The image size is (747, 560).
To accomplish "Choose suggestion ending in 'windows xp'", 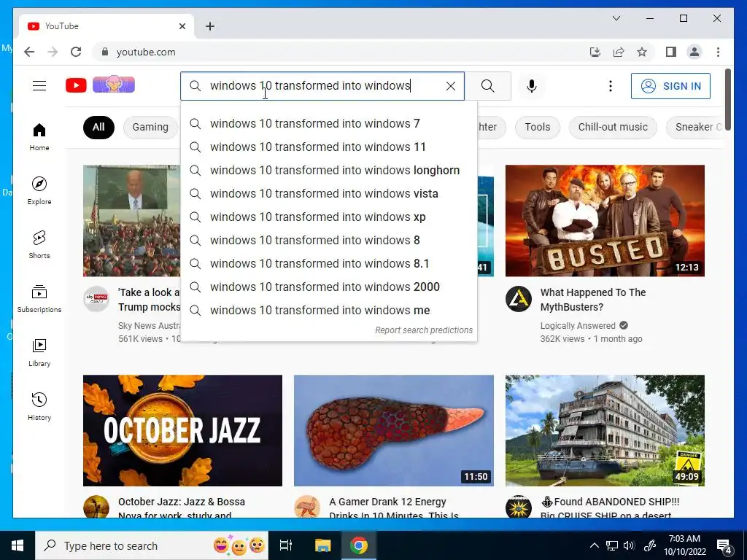I will (329, 217).
